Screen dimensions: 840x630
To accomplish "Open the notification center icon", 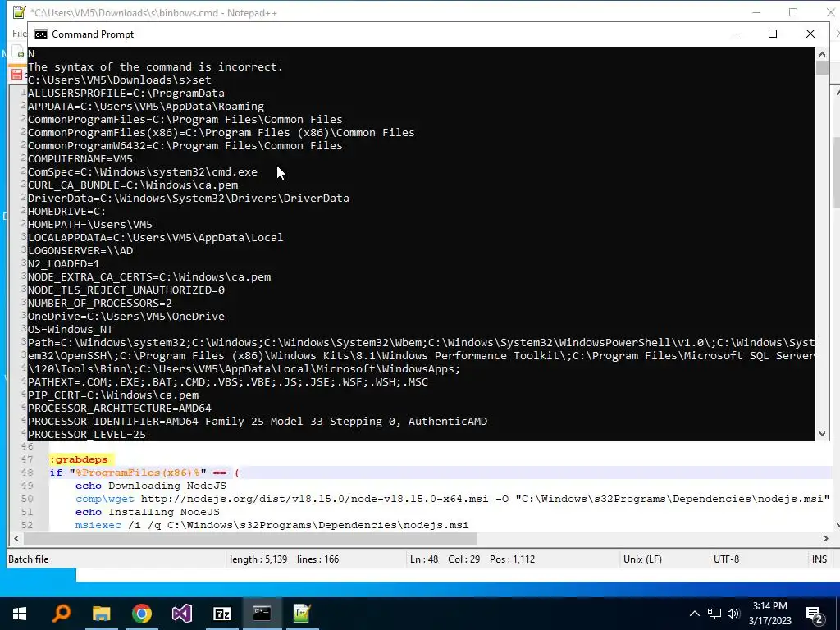I will point(814,614).
